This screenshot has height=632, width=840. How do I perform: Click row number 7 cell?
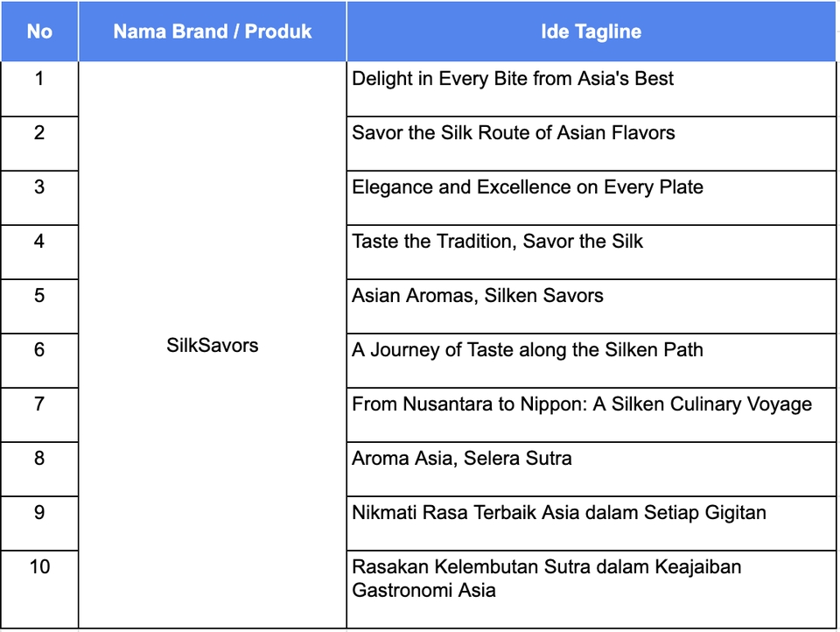coord(39,404)
